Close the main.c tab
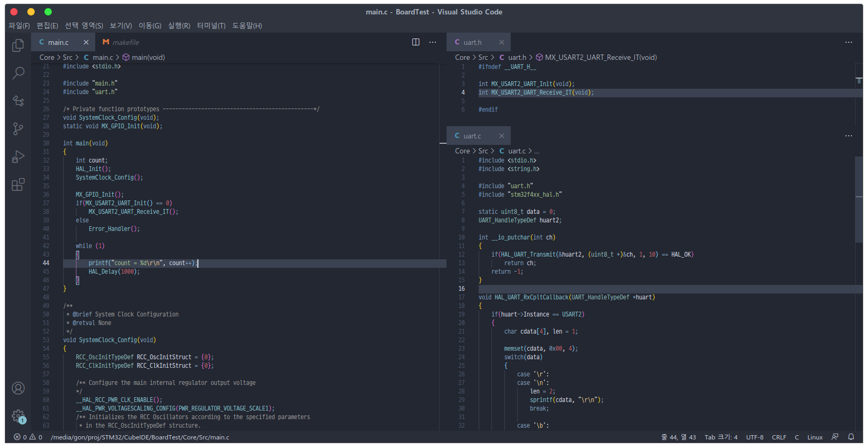The image size is (868, 448). click(86, 42)
